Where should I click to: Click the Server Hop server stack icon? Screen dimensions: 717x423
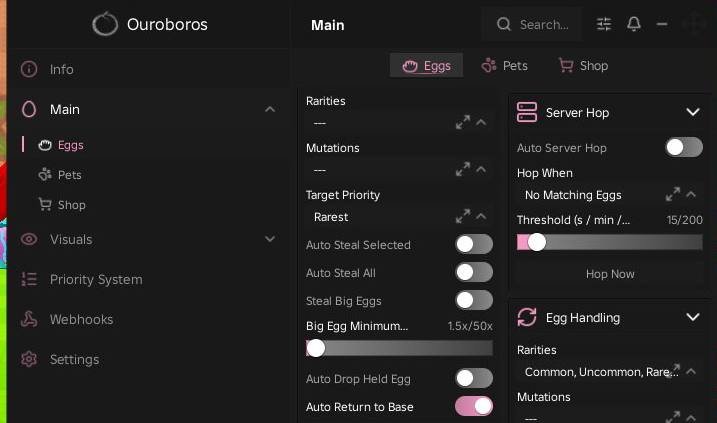point(526,112)
